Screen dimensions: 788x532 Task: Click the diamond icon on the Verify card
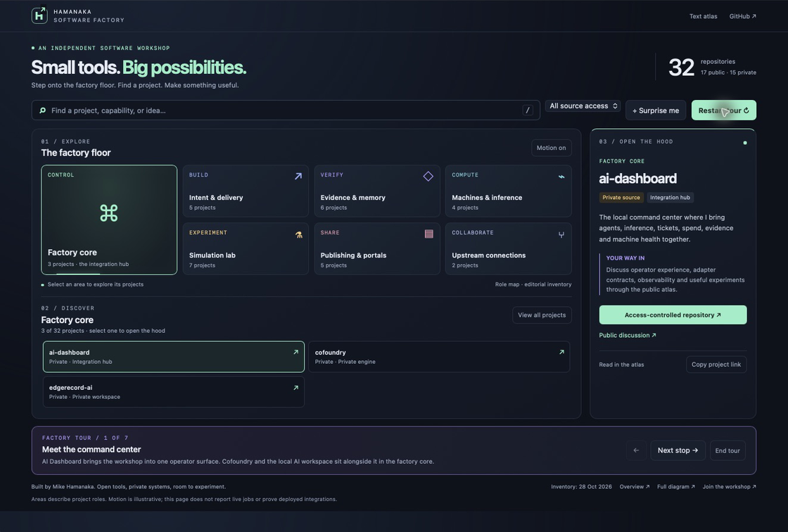pos(428,176)
